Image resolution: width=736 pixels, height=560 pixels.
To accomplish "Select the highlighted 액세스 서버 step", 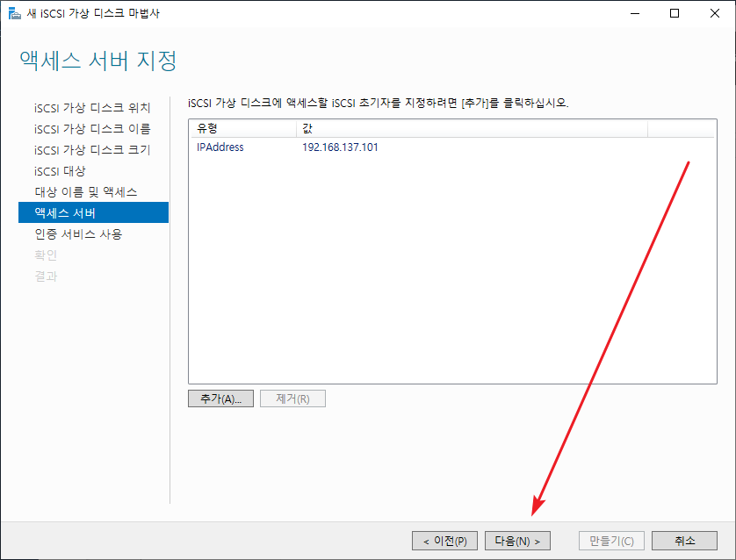I will (93, 212).
